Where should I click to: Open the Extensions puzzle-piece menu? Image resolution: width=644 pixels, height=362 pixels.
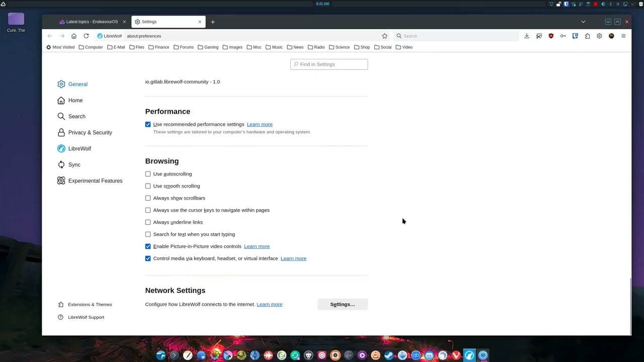tap(587, 36)
